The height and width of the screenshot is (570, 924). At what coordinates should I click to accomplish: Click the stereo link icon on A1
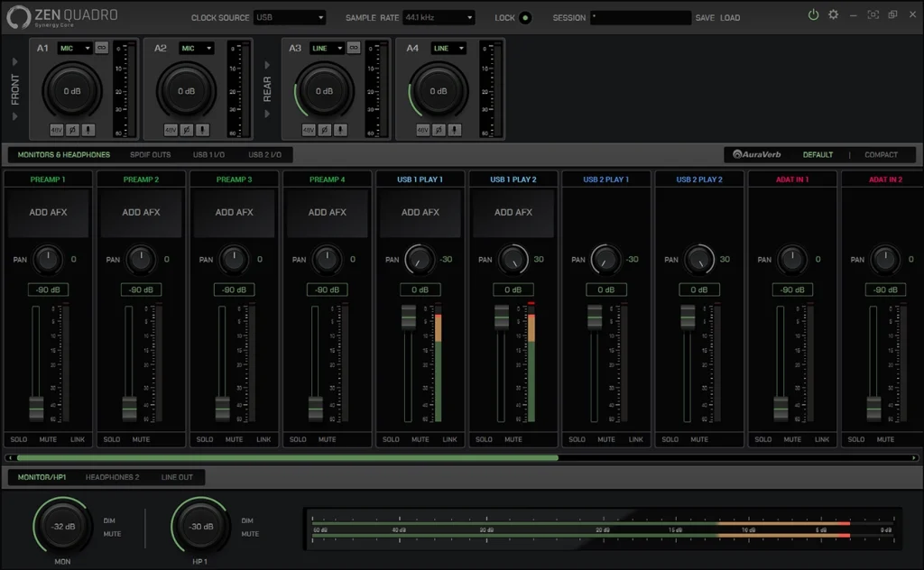pyautogui.click(x=101, y=48)
